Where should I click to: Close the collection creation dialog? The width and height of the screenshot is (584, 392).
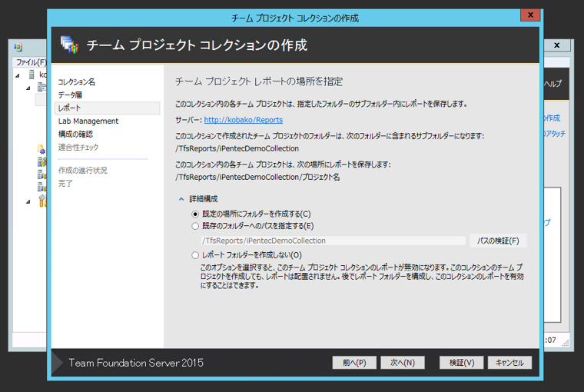click(x=530, y=15)
